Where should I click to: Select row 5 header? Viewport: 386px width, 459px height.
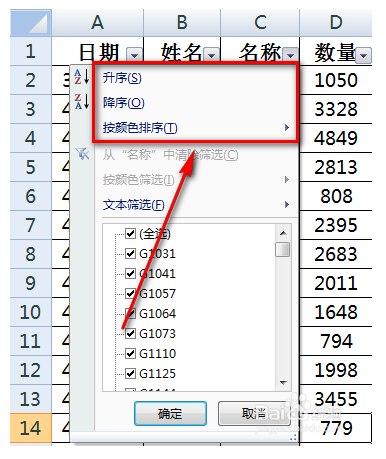[x=31, y=167]
